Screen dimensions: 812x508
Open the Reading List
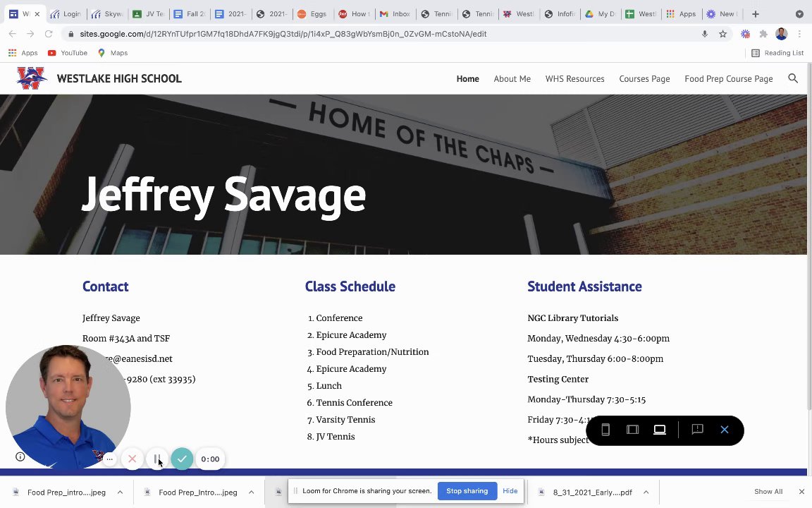778,53
